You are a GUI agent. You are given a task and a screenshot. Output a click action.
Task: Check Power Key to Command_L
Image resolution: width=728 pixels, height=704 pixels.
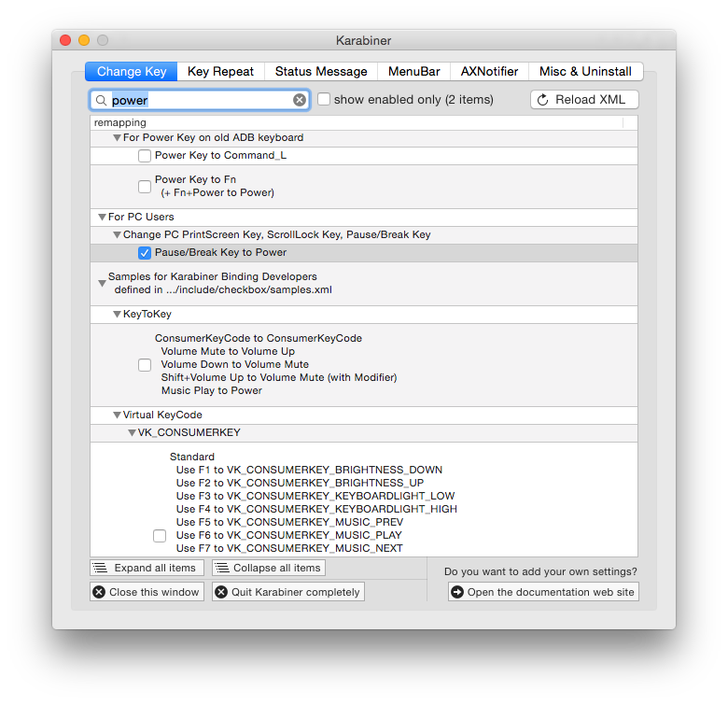click(x=145, y=156)
